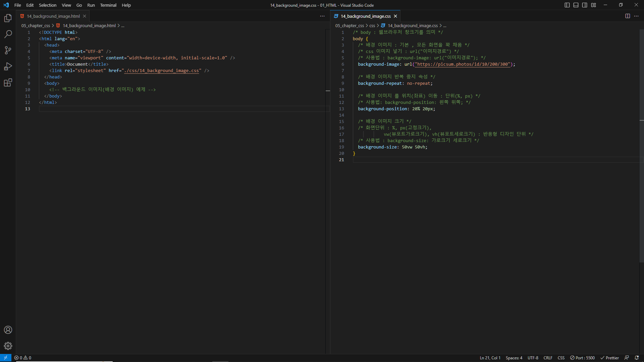The width and height of the screenshot is (644, 362).
Task: Open the Search view icon
Action: (8, 34)
